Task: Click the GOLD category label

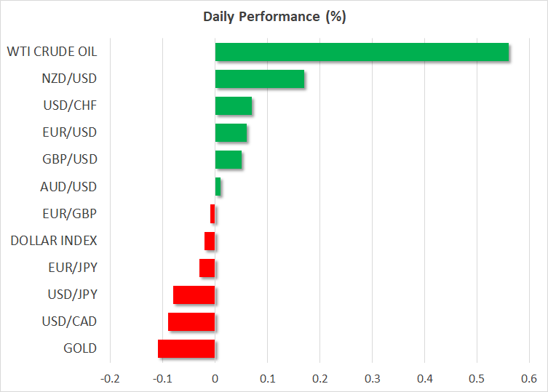Action: tap(80, 348)
